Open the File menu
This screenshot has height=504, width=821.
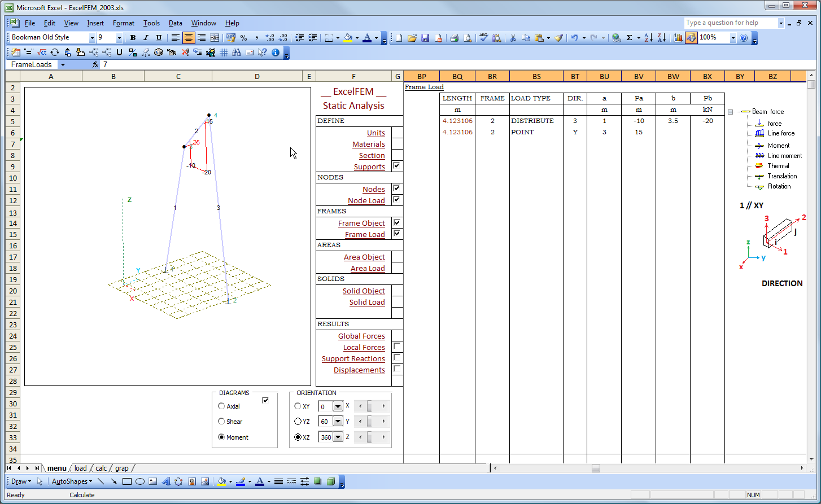click(x=30, y=23)
